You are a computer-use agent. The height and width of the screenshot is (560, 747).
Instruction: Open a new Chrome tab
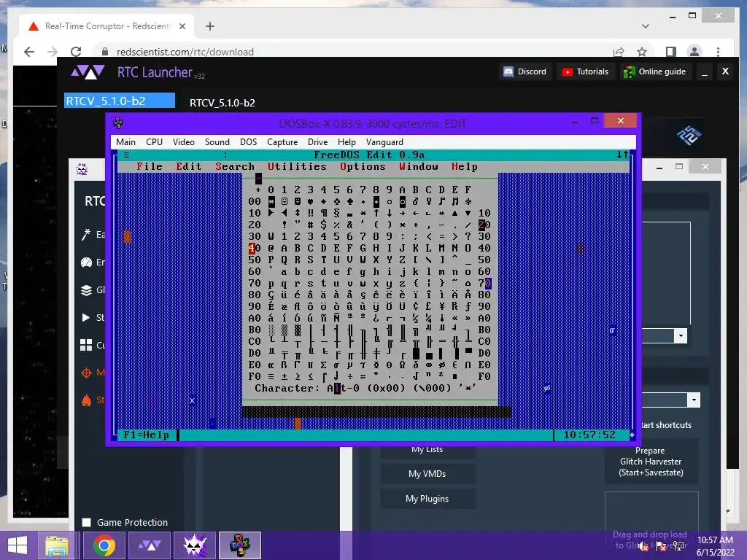pyautogui.click(x=209, y=26)
